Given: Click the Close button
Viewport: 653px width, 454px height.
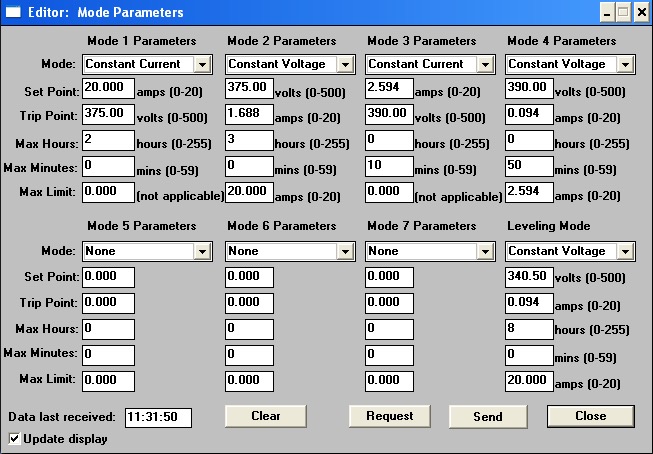Looking at the screenshot, I should click(x=590, y=416).
